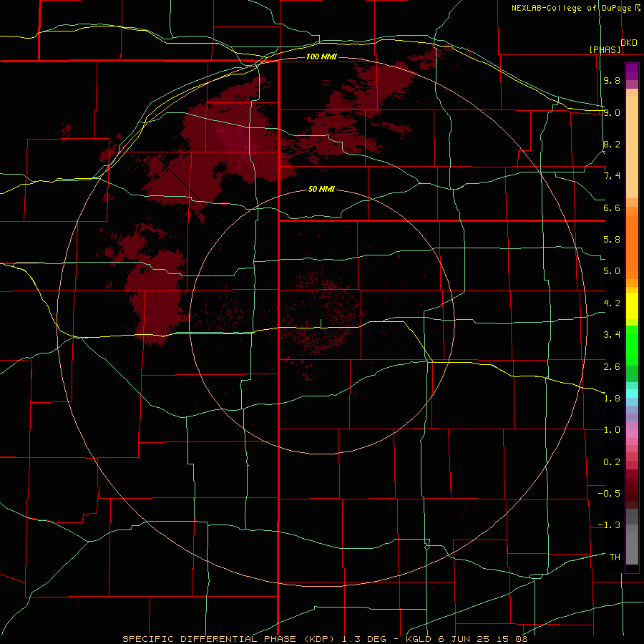Screen dimensions: 644x644
Task: Click the -0.5 scale value
Action: click(x=609, y=494)
